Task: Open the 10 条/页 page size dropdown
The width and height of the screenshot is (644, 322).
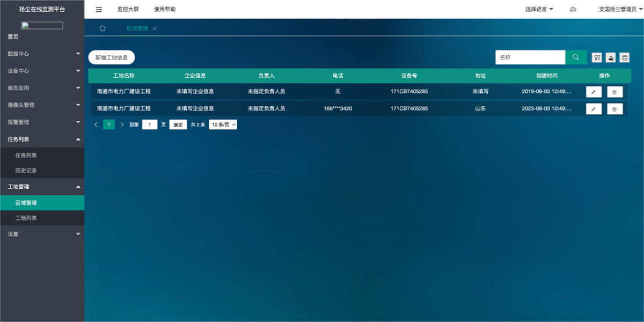Action: pyautogui.click(x=223, y=125)
